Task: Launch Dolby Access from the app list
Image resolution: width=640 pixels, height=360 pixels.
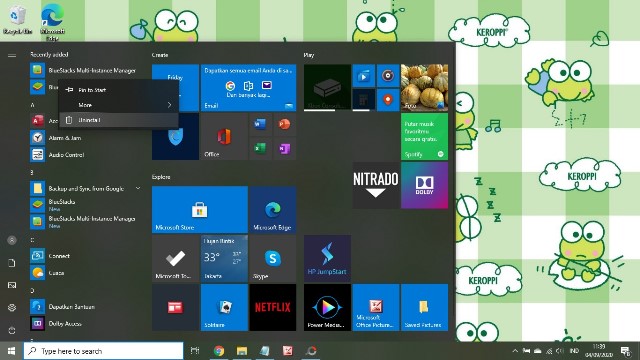Action: (x=87, y=323)
